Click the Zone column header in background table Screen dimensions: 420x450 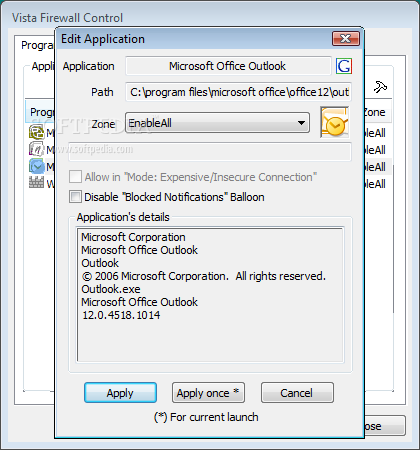click(378, 112)
